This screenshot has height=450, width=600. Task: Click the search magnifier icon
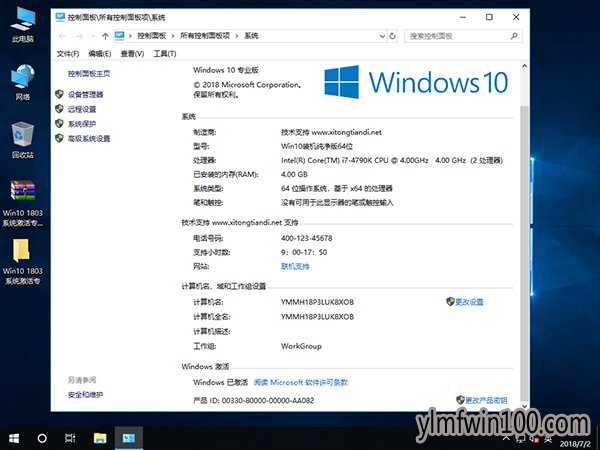[514, 36]
